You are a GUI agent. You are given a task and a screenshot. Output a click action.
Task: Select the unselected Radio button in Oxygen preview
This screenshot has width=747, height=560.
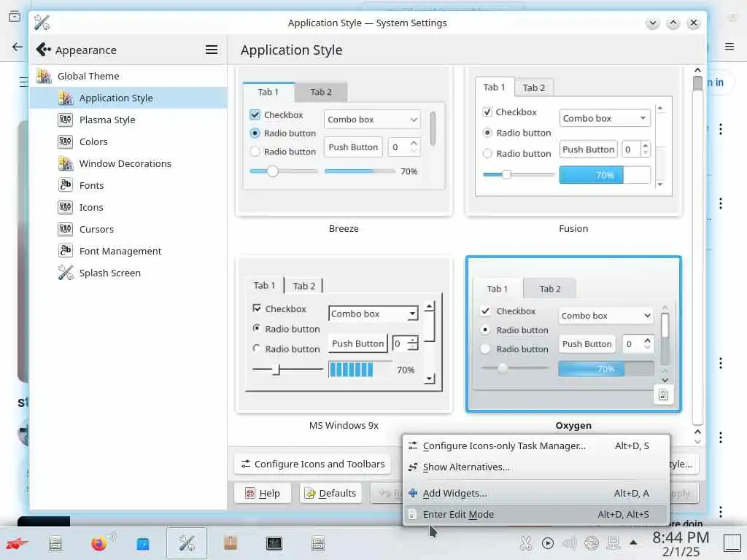485,349
